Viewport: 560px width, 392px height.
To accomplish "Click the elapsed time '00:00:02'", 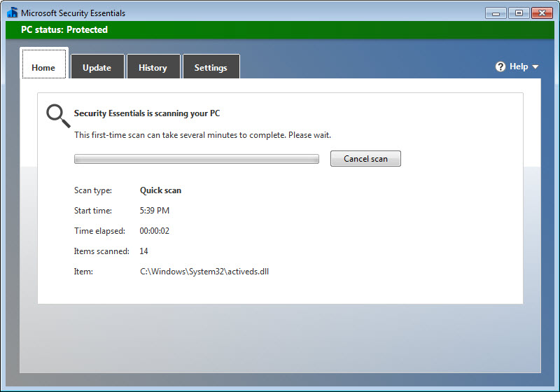I will [154, 231].
